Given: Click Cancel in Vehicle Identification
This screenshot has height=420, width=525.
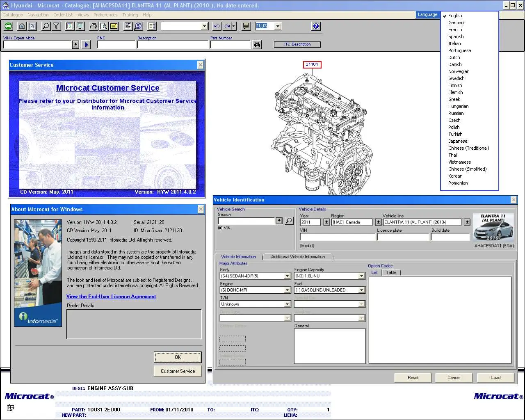Looking at the screenshot, I should 454,377.
